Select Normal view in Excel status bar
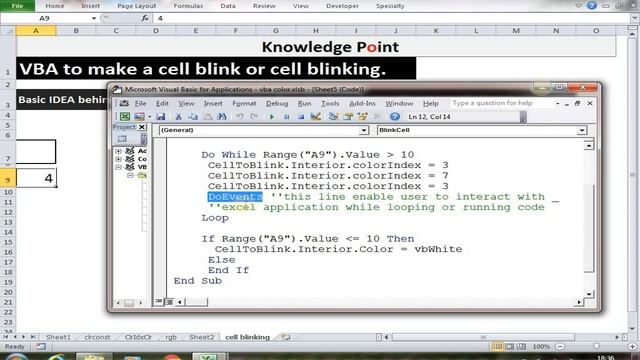Image resolution: width=640 pixels, height=360 pixels. click(x=498, y=347)
